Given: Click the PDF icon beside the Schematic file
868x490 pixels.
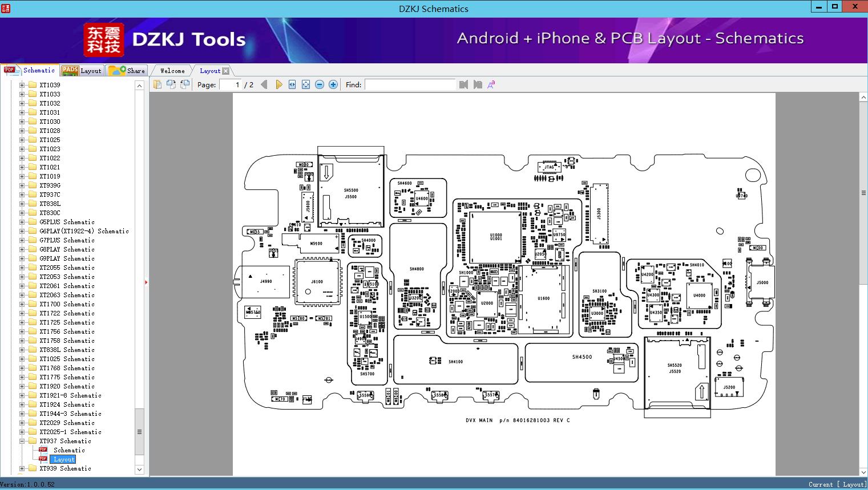Looking at the screenshot, I should pos(43,449).
